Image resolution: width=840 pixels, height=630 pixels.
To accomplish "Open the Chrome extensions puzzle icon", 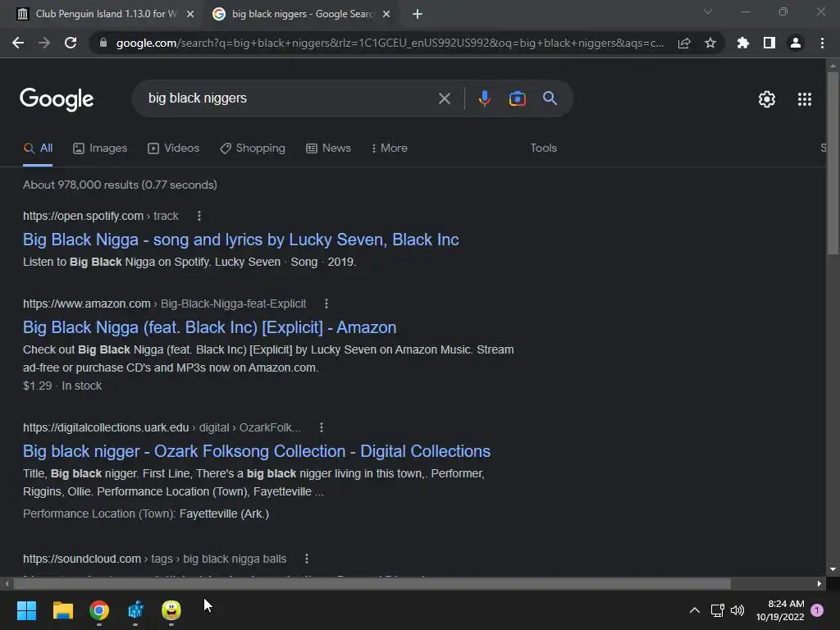I will point(742,43).
